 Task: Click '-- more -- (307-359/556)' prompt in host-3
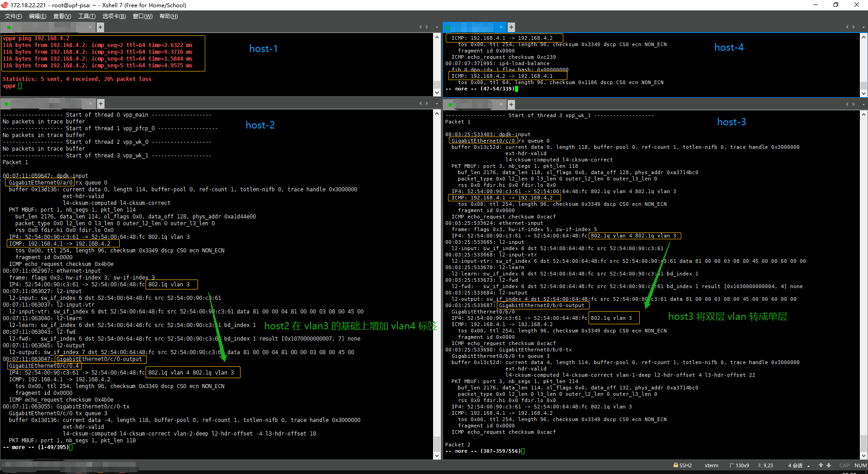pyautogui.click(x=483, y=451)
